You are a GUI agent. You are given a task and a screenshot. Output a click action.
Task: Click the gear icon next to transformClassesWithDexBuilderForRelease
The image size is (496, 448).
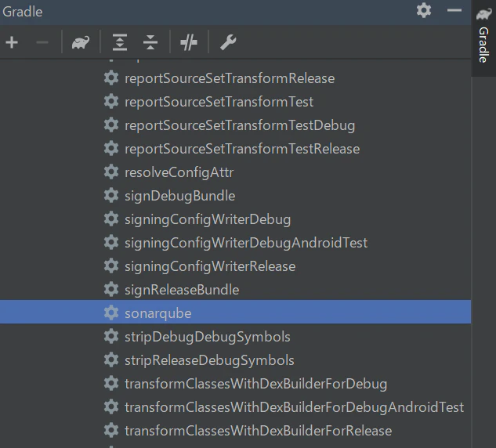click(x=111, y=430)
